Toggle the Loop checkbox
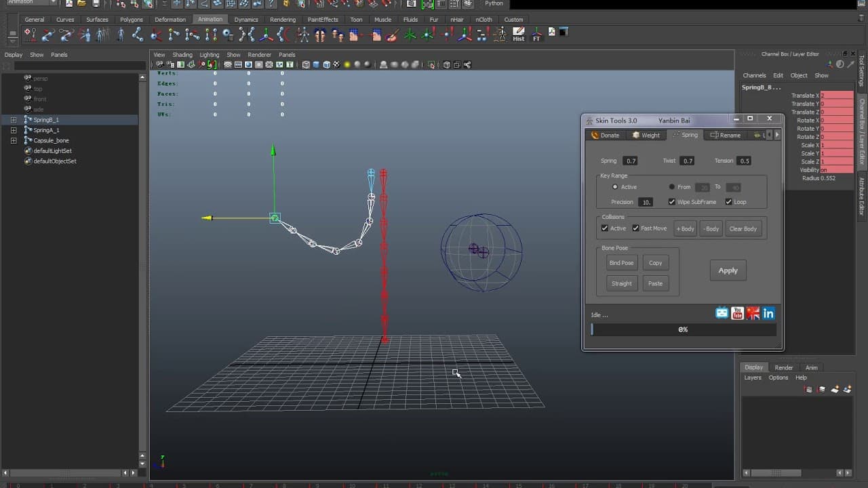868x488 pixels. (x=729, y=202)
